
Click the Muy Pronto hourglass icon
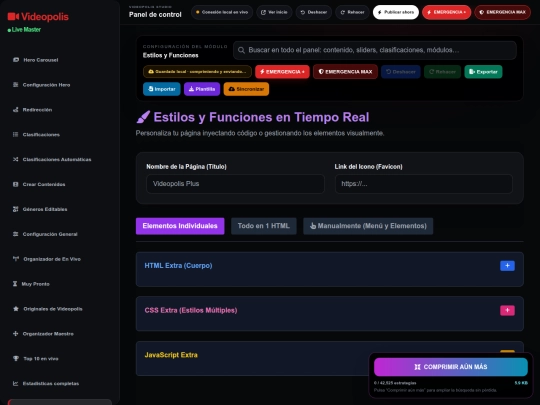point(15,284)
